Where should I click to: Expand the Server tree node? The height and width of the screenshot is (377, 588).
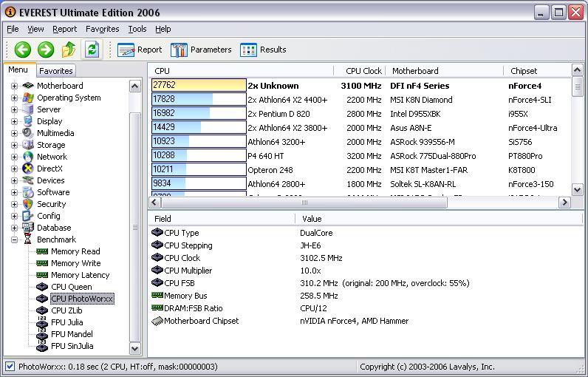(x=14, y=109)
